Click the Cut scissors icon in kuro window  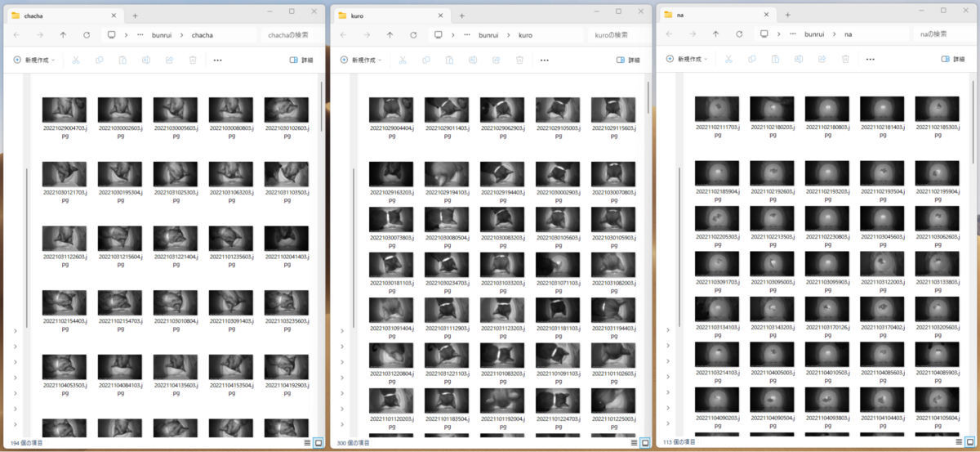[x=402, y=60]
